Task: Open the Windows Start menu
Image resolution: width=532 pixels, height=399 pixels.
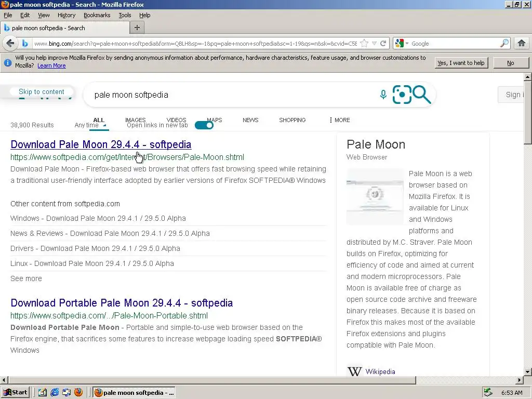Action: click(x=15, y=393)
